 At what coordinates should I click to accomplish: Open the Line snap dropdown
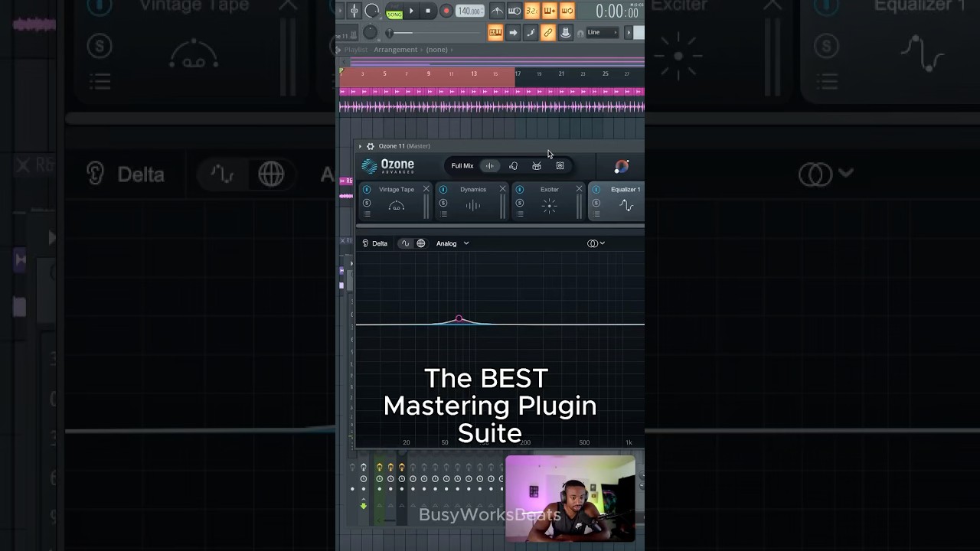603,32
